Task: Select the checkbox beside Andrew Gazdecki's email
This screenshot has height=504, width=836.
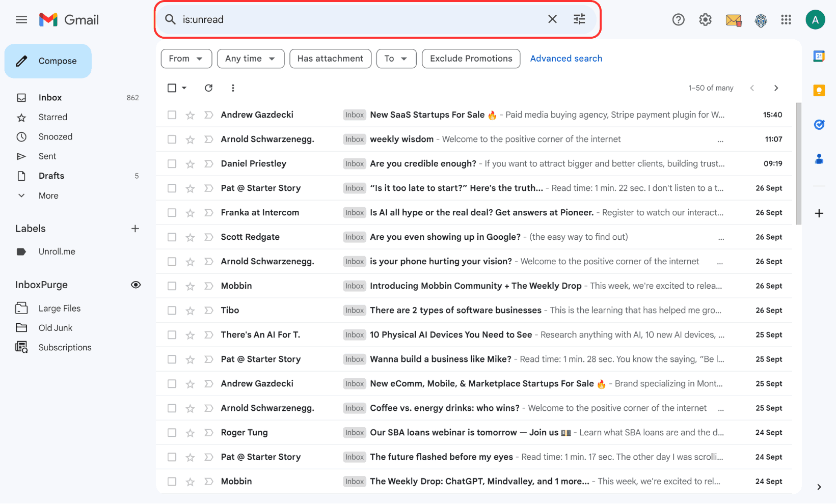Action: pyautogui.click(x=172, y=115)
